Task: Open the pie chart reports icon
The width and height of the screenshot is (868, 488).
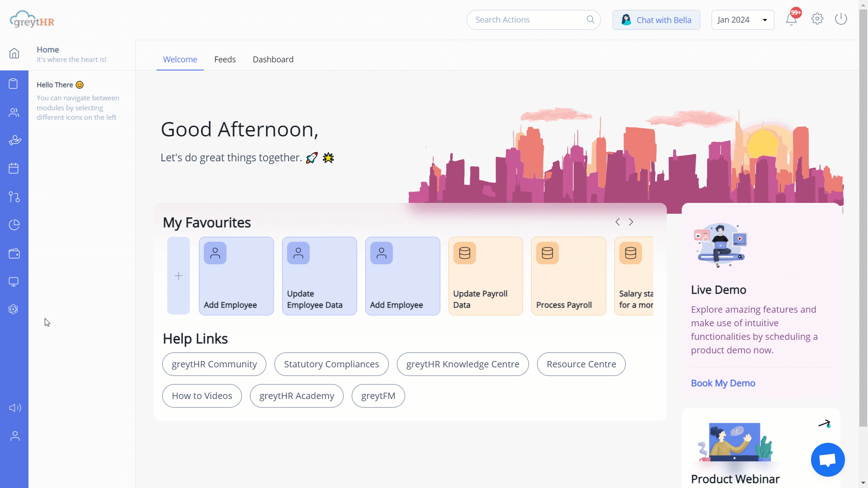Action: tap(14, 225)
